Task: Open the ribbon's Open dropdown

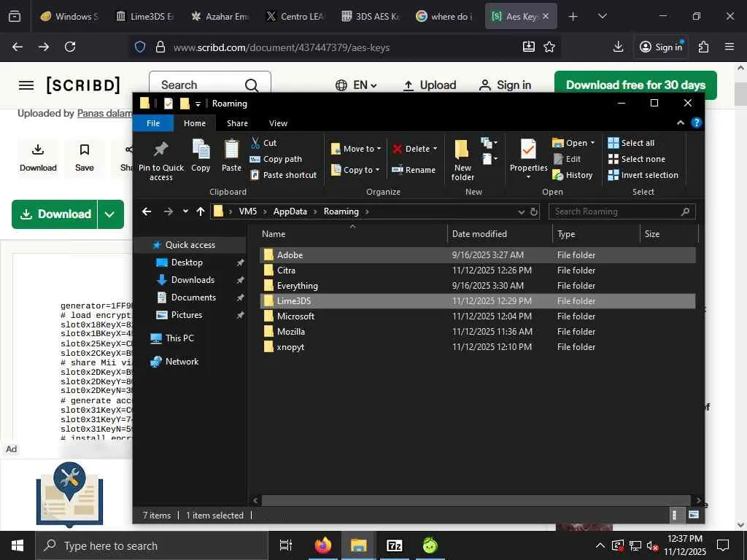Action: pyautogui.click(x=573, y=143)
